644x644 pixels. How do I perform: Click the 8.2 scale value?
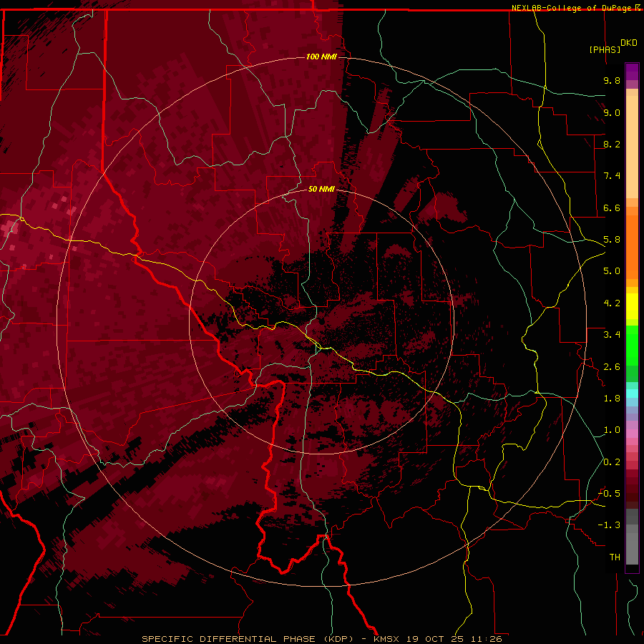612,144
